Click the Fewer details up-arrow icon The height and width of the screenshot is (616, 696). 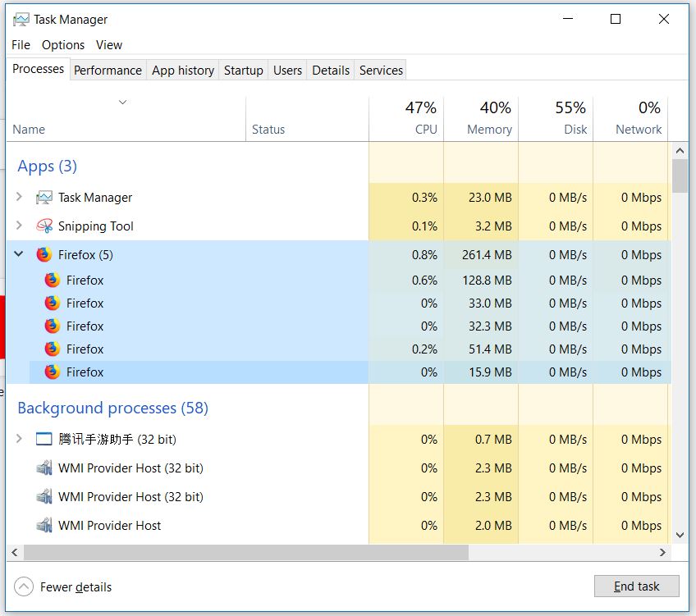[24, 586]
